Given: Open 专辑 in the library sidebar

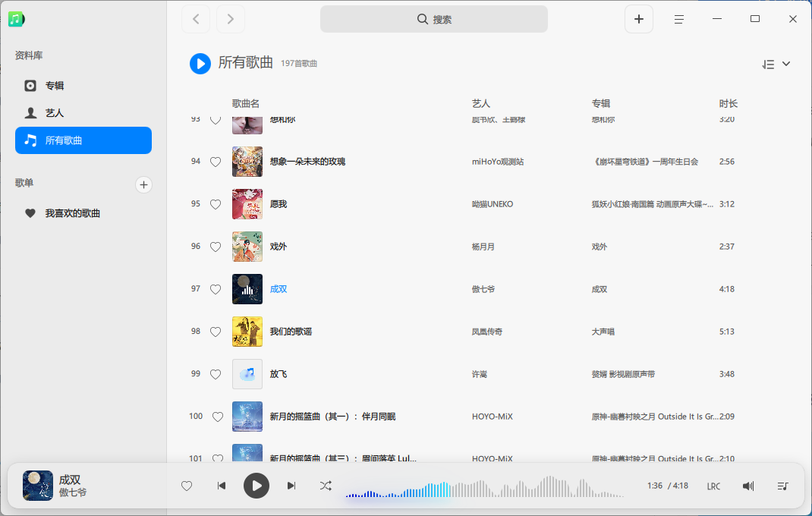Looking at the screenshot, I should click(83, 86).
